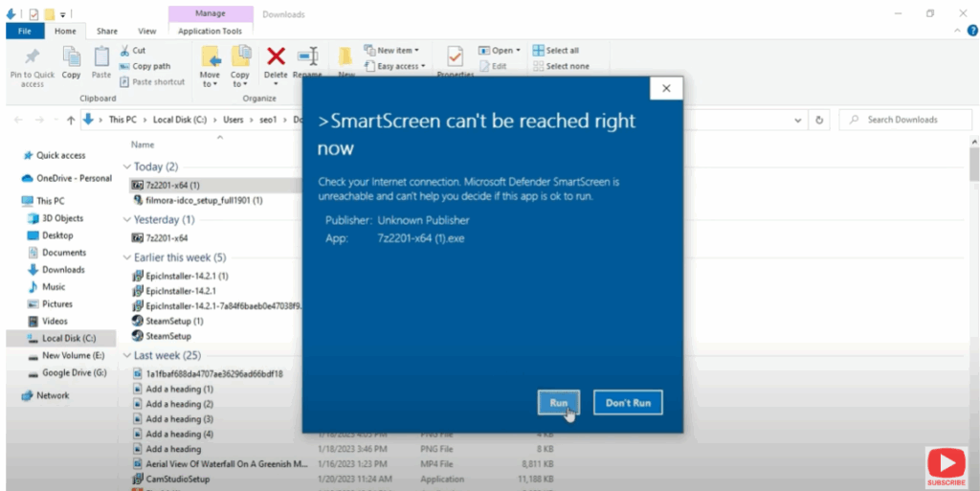Open the Move to dropdown
Viewport: 980px width, 491px height.
point(210,67)
